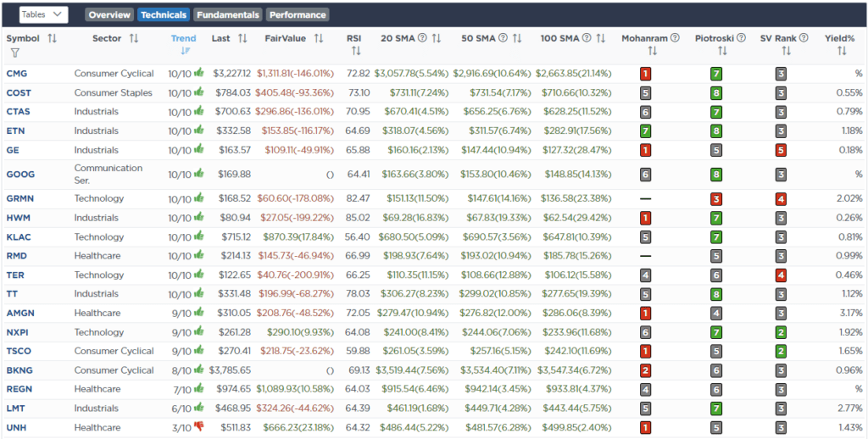Click the 100 SMA help question icon
Image resolution: width=868 pixels, height=439 pixels.
tap(587, 38)
